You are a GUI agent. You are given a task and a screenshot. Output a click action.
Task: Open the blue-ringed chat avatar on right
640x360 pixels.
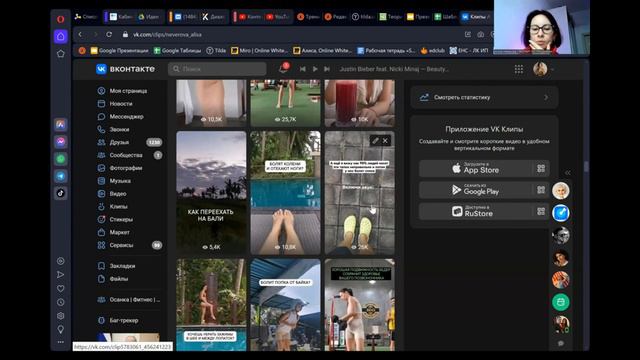[x=560, y=213]
